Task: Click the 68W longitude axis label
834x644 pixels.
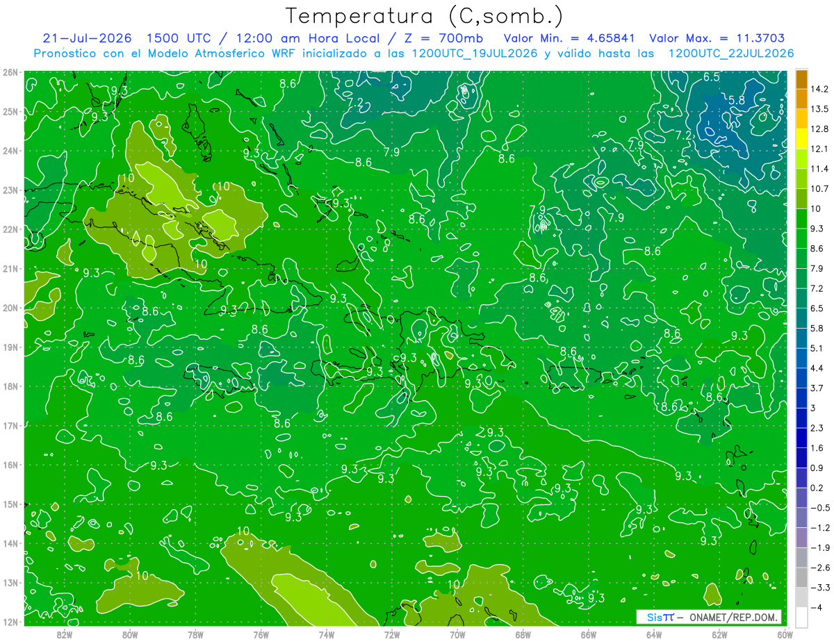Action: [x=523, y=634]
